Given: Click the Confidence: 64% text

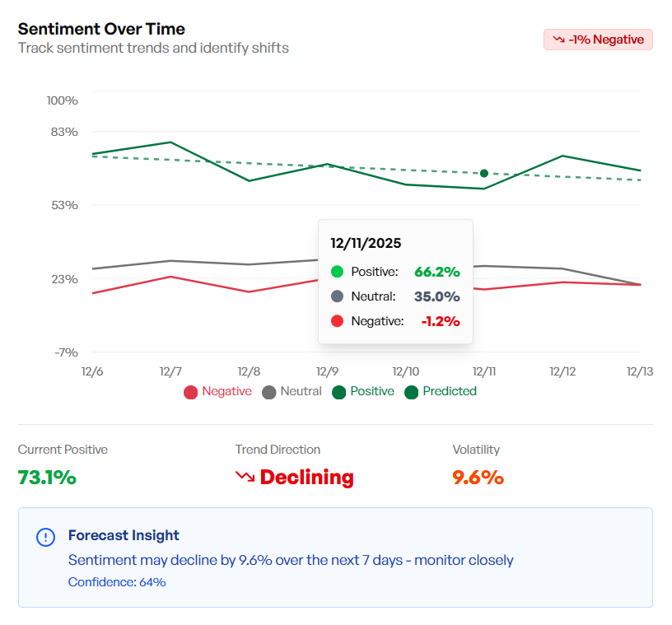Looking at the screenshot, I should (x=117, y=582).
